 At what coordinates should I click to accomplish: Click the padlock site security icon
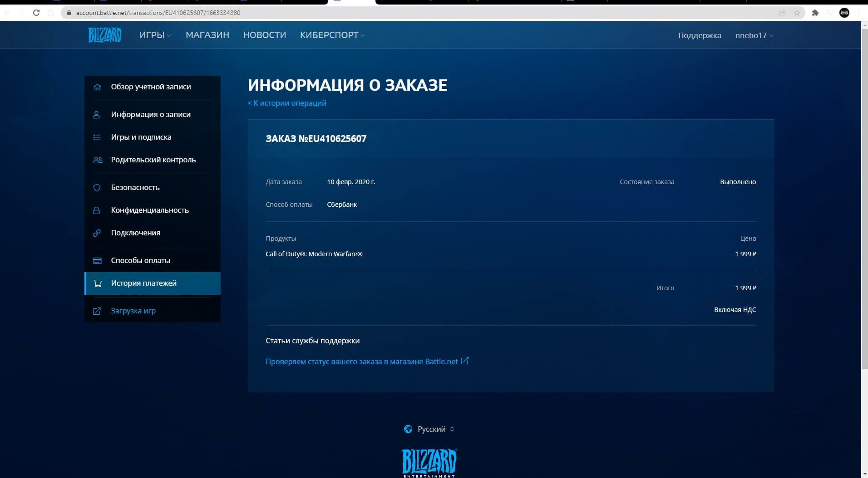pyautogui.click(x=69, y=13)
